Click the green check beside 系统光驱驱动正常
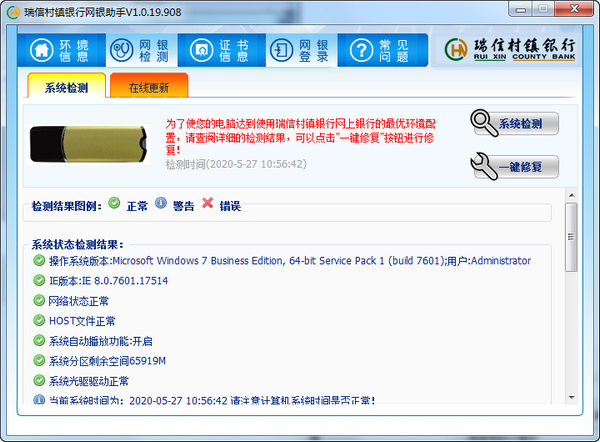The width and height of the screenshot is (600, 442). click(39, 380)
